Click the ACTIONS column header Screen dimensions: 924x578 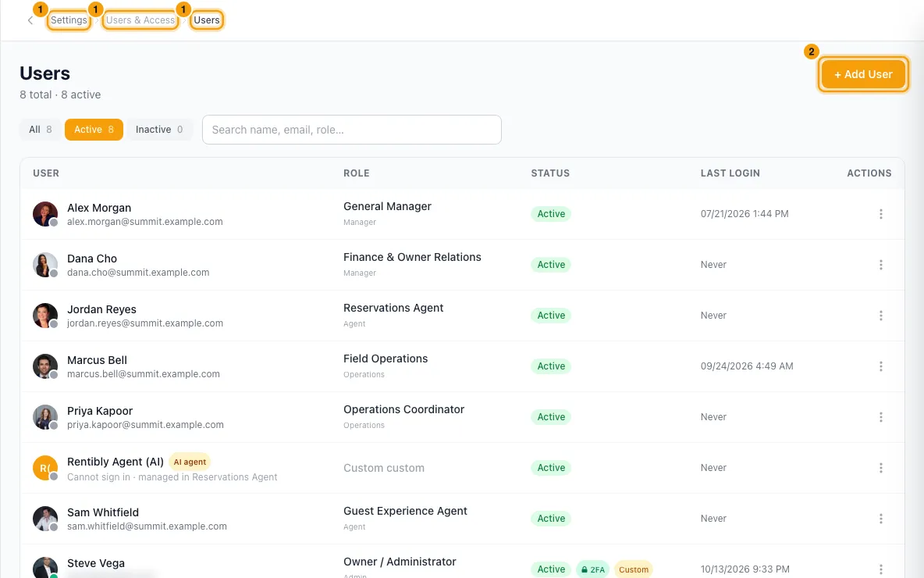869,173
